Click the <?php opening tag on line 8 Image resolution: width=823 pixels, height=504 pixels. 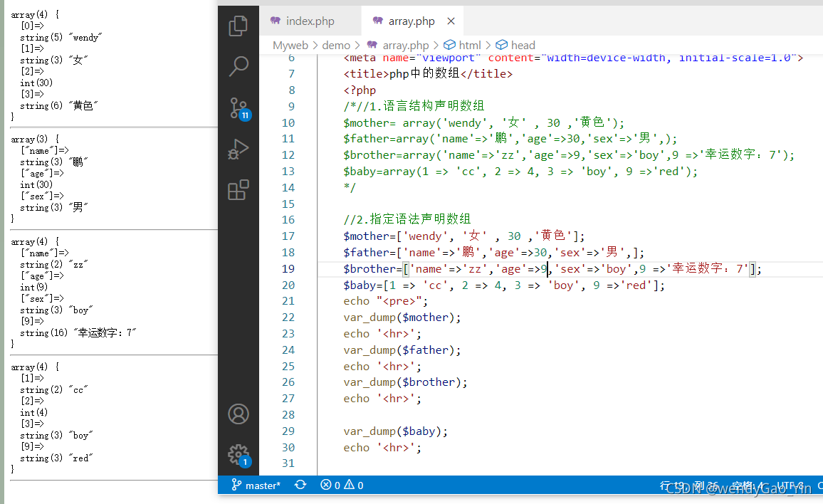tap(360, 90)
